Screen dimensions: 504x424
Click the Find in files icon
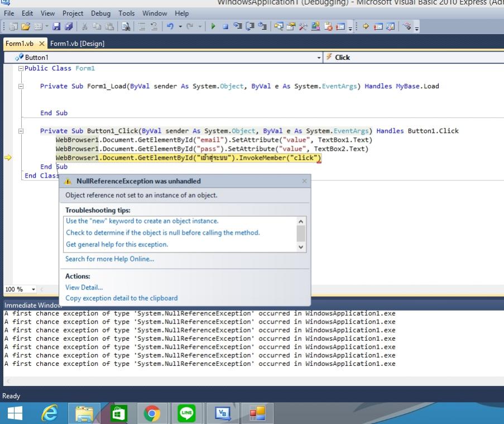[x=126, y=26]
